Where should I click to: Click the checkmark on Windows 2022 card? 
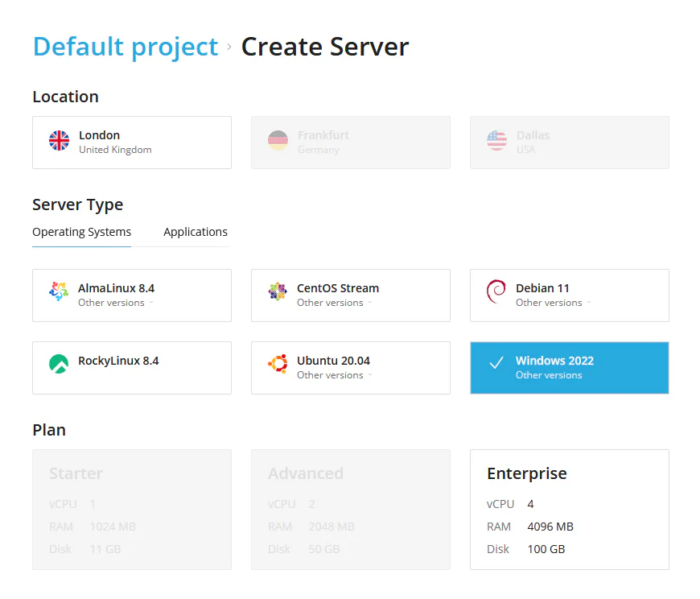pos(496,363)
